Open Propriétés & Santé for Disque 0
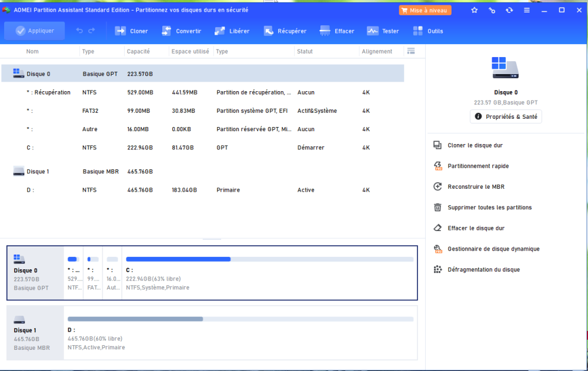588x371 pixels. (506, 116)
